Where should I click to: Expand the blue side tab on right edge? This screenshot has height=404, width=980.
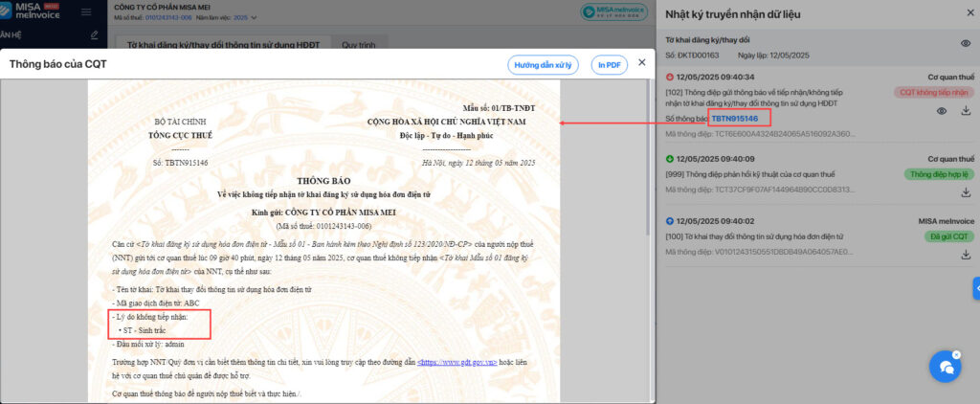pyautogui.click(x=976, y=288)
